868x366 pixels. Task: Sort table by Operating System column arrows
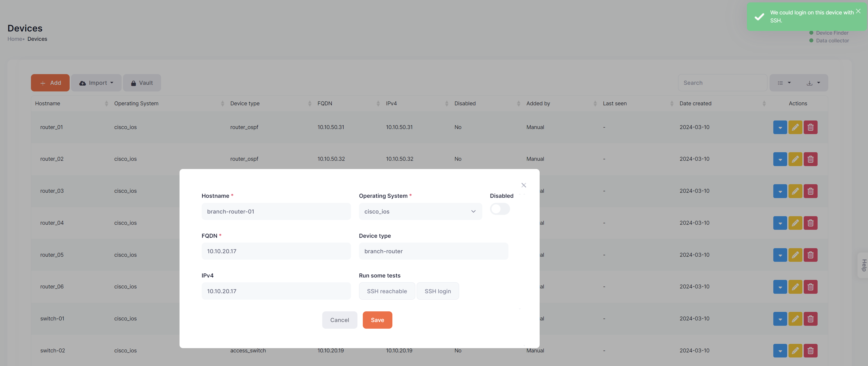(x=222, y=103)
